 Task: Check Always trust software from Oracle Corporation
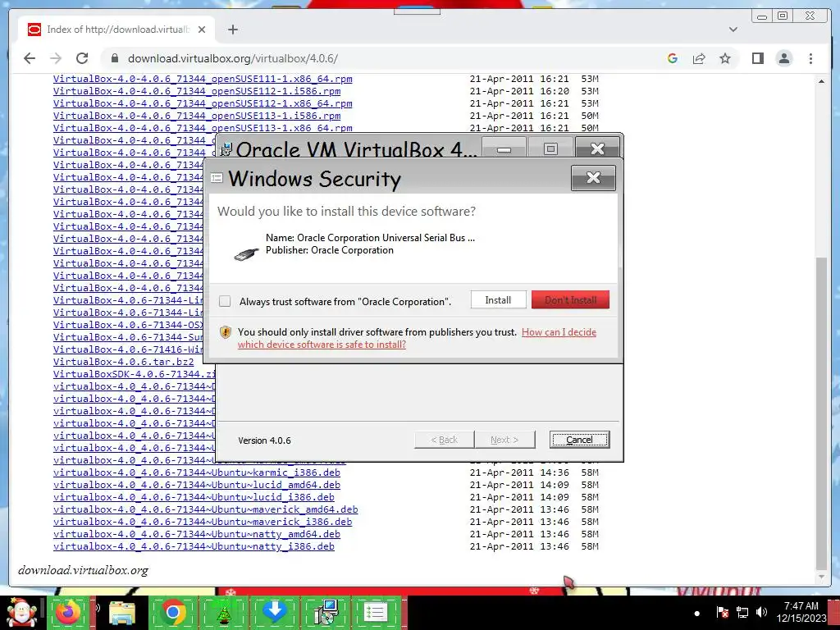(225, 301)
